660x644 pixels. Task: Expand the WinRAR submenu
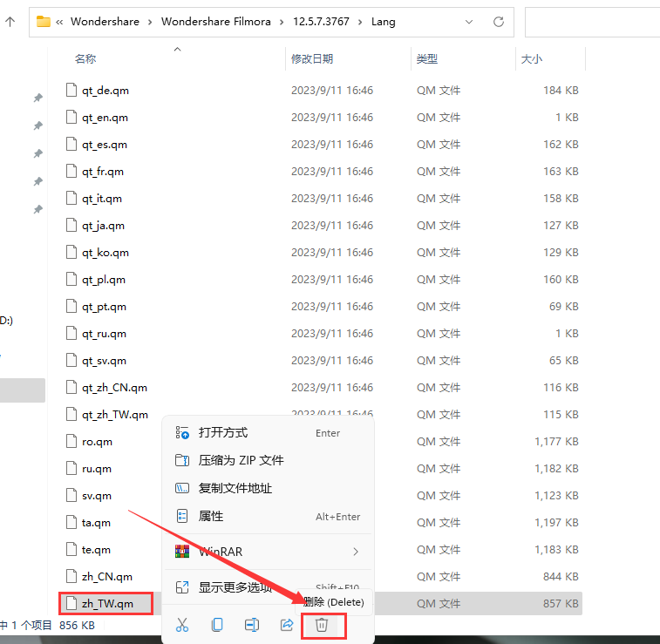(x=269, y=552)
